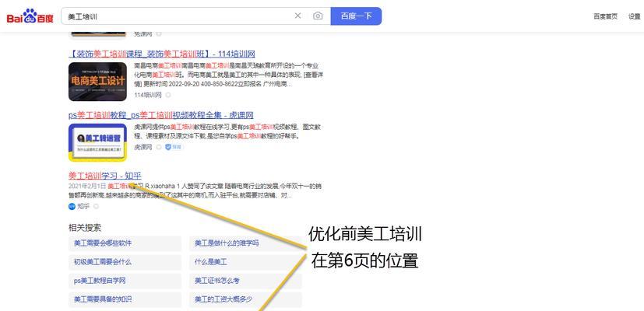Screen dimensions: 644x311
Task: Open the 装饰美工培训课程 114培训网 result
Action: [x=162, y=54]
